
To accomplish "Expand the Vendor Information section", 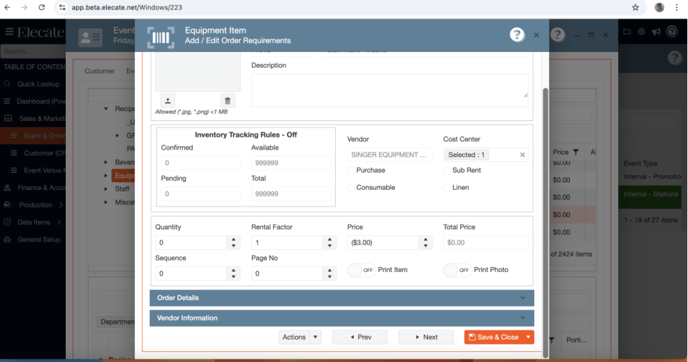I will [342, 318].
